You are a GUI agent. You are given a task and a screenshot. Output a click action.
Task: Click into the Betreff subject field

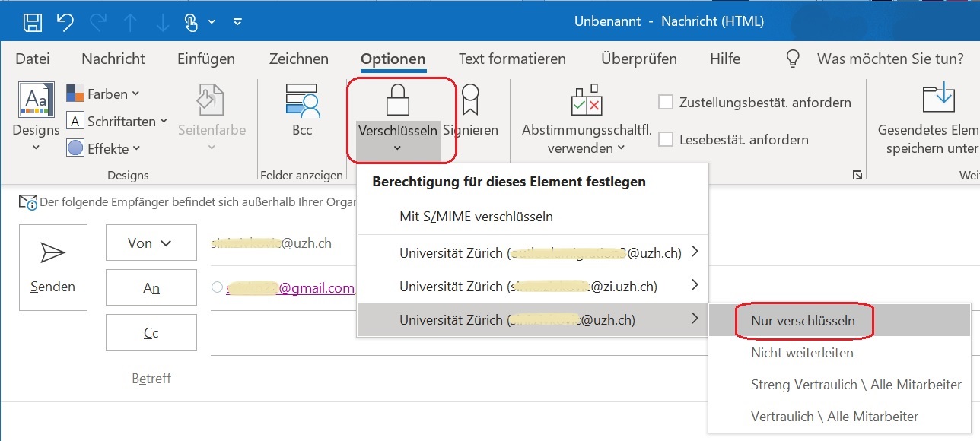[533, 378]
